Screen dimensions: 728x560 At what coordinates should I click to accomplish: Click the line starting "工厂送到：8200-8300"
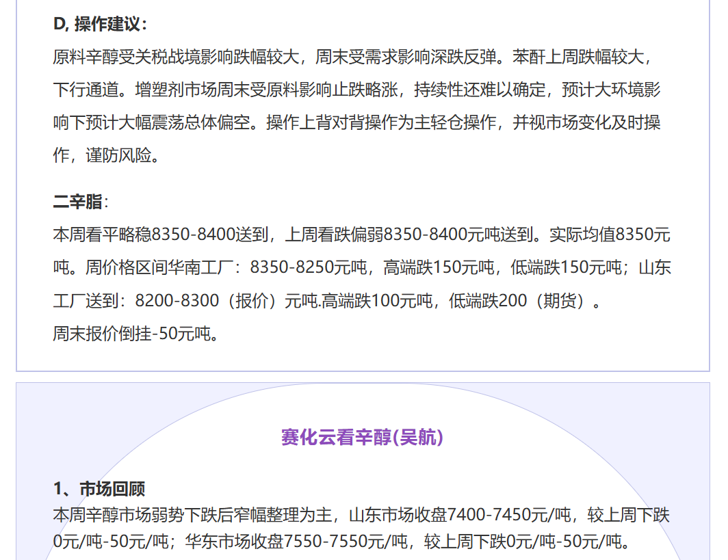pos(327,301)
